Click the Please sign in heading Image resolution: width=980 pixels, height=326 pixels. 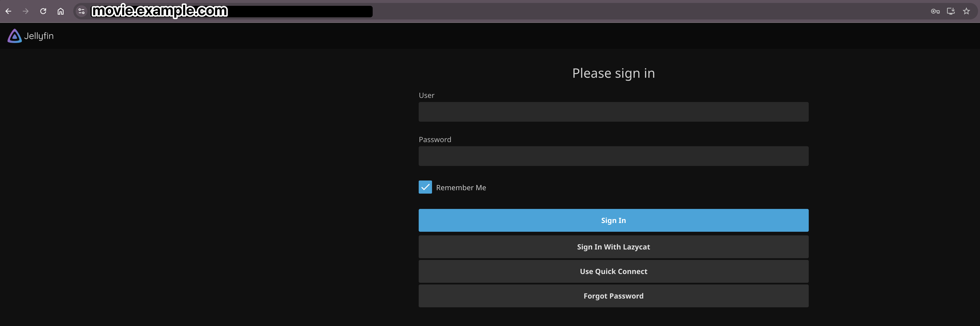(x=613, y=73)
